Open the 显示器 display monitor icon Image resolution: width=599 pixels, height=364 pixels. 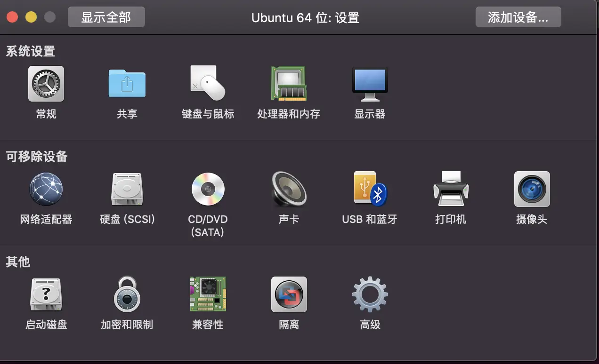click(370, 84)
